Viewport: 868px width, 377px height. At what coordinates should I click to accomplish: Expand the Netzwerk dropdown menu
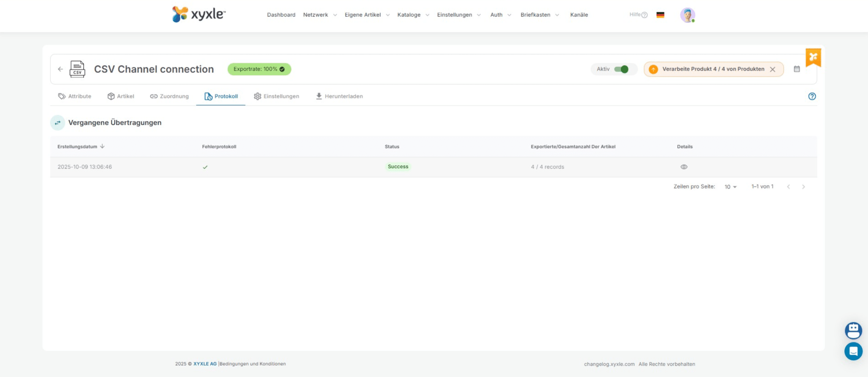click(320, 15)
